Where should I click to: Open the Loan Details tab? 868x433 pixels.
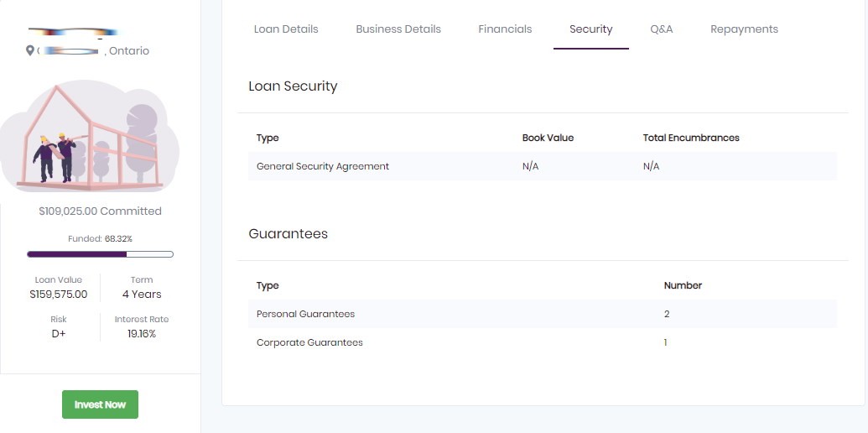(286, 29)
